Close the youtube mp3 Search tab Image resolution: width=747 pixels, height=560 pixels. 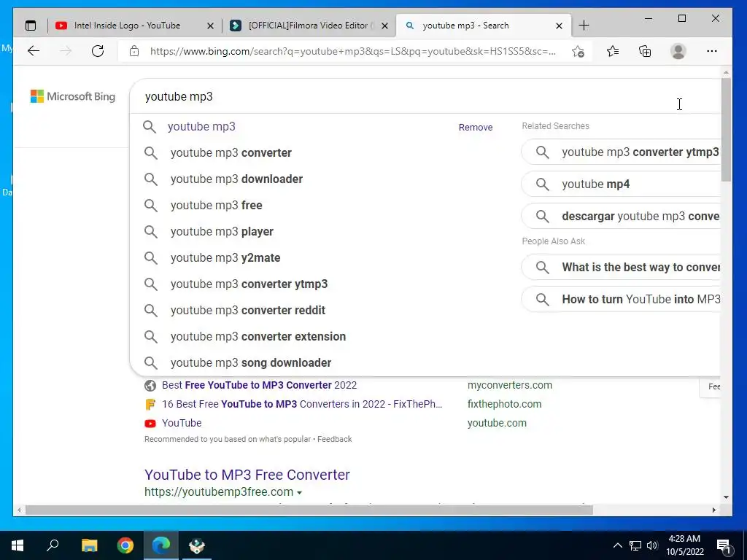click(560, 26)
